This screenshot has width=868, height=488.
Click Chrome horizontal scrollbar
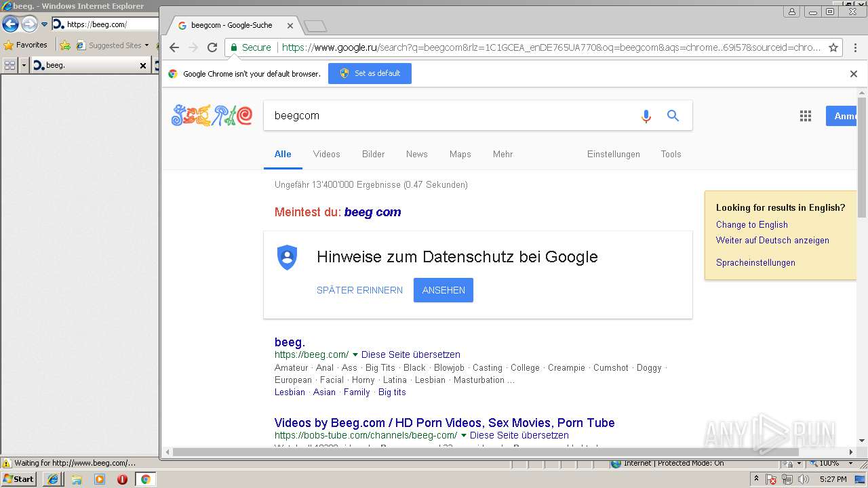486,452
